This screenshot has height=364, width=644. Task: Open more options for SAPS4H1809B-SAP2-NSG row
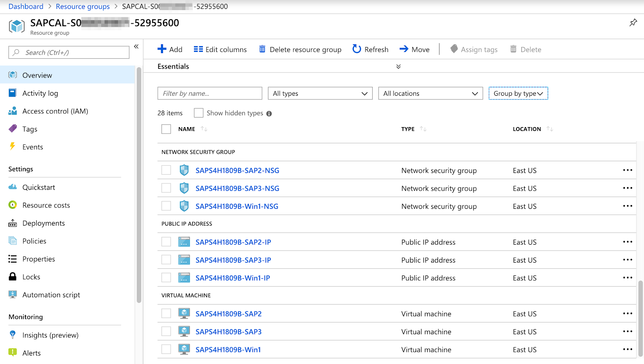[x=627, y=170]
